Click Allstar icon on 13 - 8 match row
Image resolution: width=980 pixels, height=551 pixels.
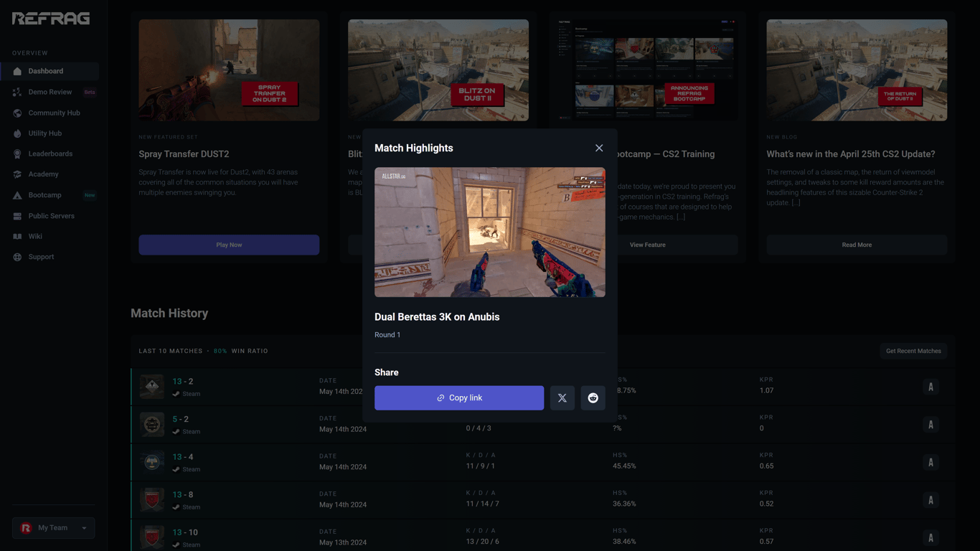tap(930, 500)
